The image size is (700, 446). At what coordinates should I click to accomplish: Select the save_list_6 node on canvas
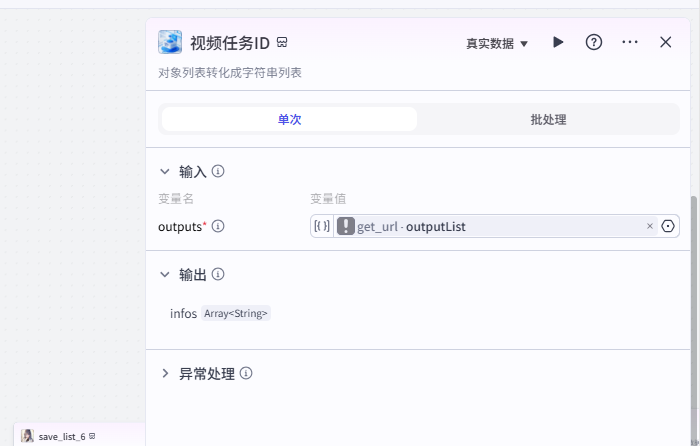click(62, 436)
